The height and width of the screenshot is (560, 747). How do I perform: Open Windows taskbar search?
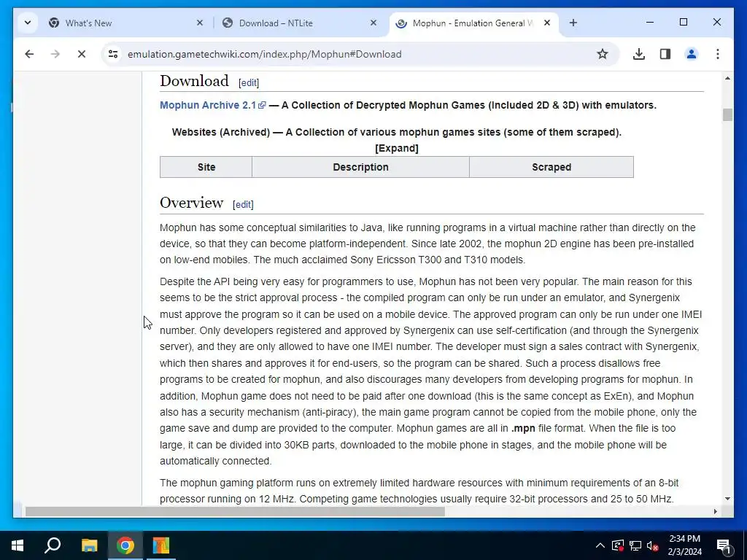coord(53,545)
